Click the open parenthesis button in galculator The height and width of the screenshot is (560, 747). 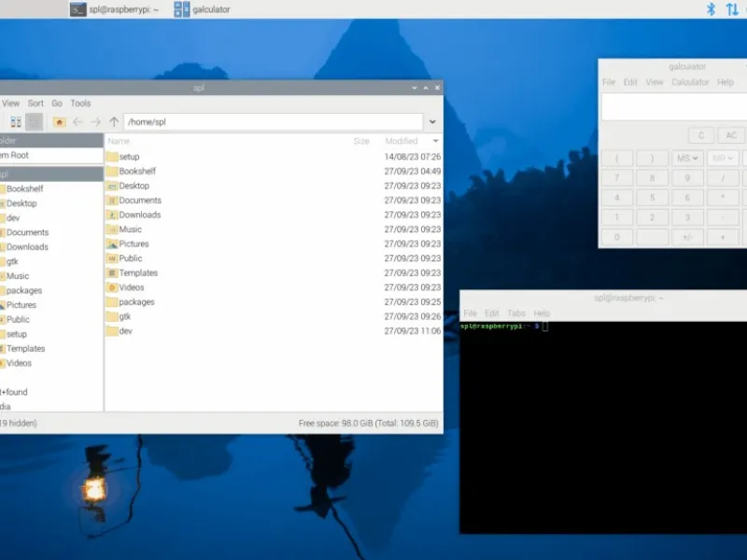[617, 158]
